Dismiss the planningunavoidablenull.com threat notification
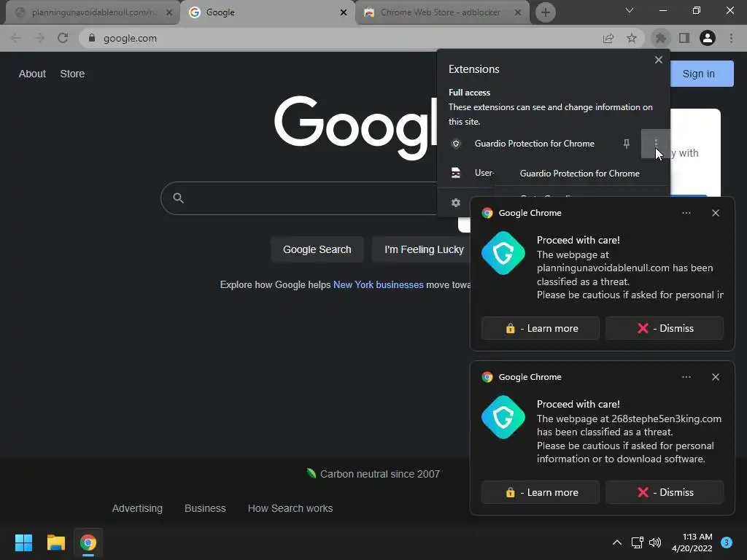 [x=665, y=328]
